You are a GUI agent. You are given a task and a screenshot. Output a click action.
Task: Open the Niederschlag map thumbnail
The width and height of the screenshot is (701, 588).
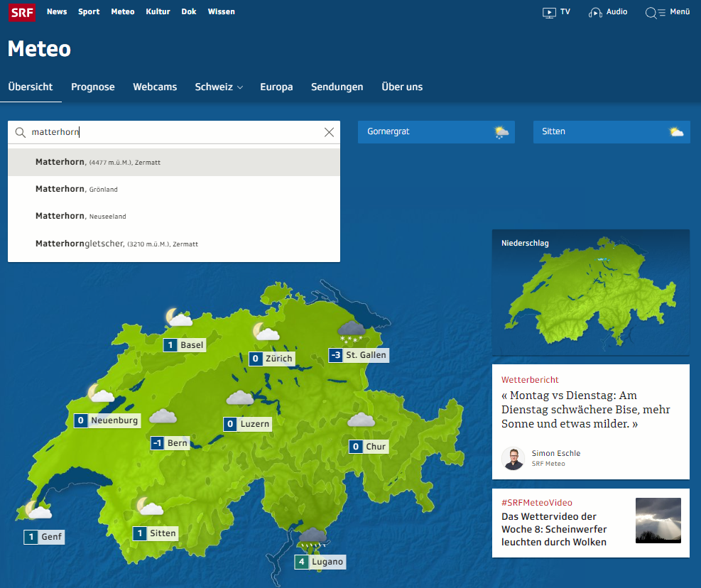(x=591, y=293)
